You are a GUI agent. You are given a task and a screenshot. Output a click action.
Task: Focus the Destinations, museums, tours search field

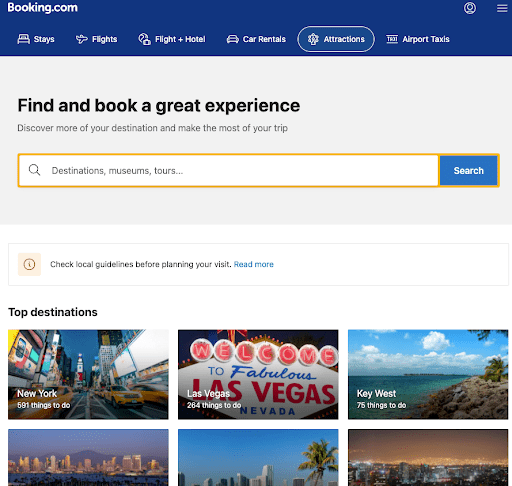coord(229,170)
